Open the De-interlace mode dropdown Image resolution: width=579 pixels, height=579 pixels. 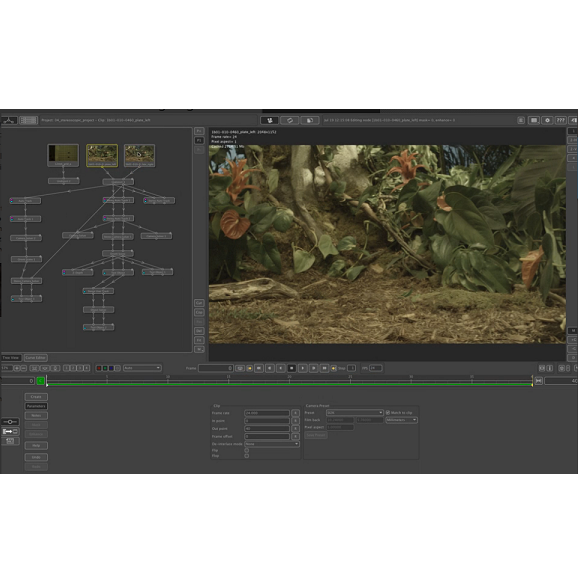[272, 444]
